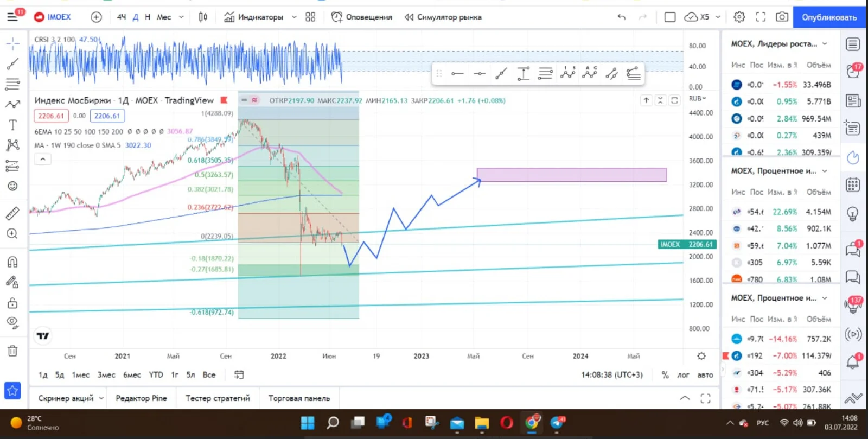The image size is (868, 439).
Task: Open the Fibonacci tools group in left sidebar
Action: pos(12,84)
